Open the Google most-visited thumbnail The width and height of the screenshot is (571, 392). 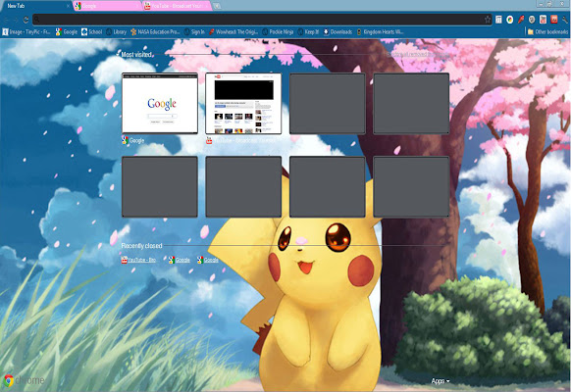click(x=160, y=103)
